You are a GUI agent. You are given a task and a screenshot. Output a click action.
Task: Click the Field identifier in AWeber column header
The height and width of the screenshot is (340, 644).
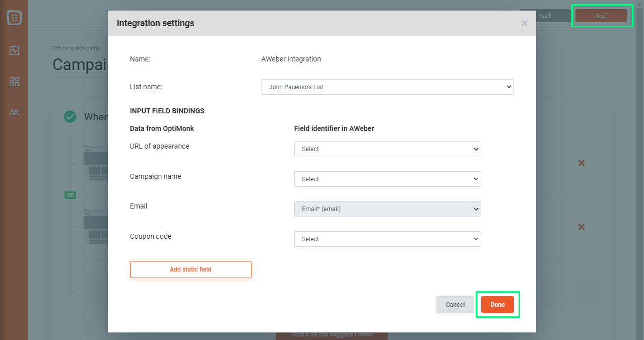(334, 128)
